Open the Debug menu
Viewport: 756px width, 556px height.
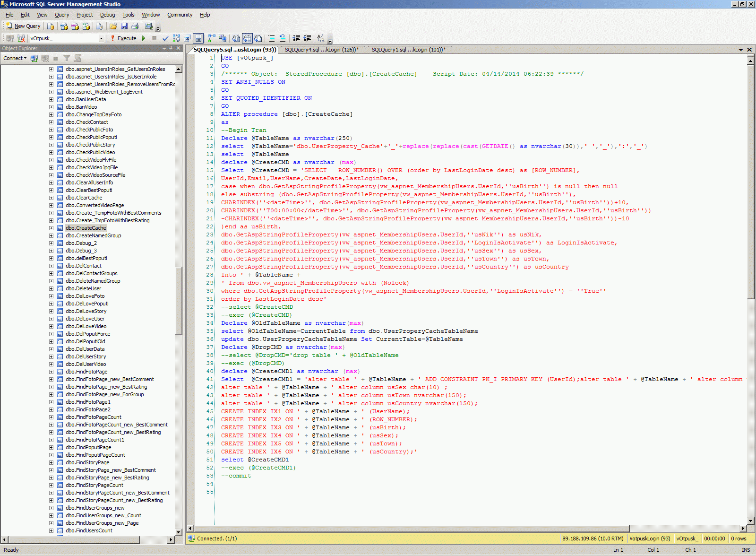[x=108, y=15]
